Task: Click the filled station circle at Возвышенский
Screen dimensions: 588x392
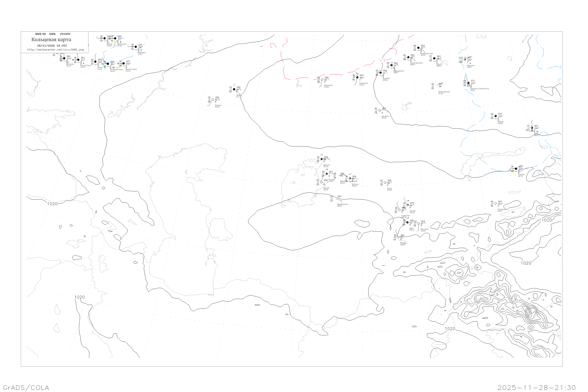Action: (x=418, y=48)
